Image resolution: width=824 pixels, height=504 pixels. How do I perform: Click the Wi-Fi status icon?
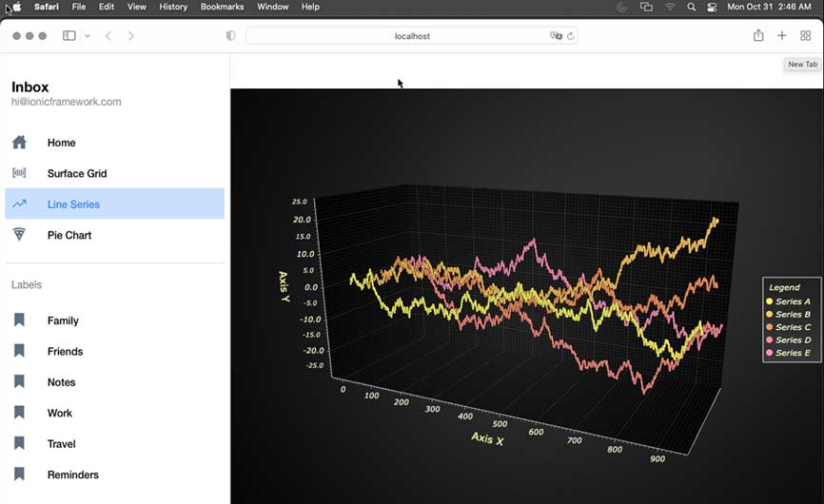click(670, 7)
